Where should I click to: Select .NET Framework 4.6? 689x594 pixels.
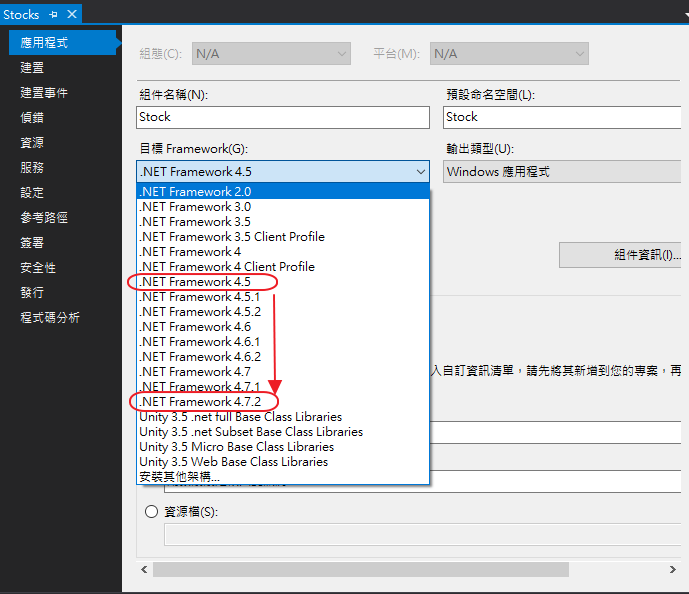click(283, 327)
